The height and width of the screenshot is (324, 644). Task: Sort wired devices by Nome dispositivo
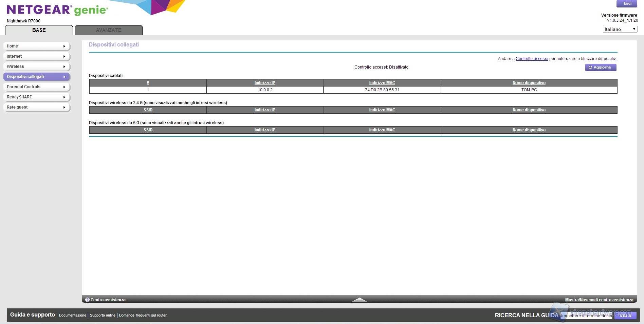tap(529, 83)
